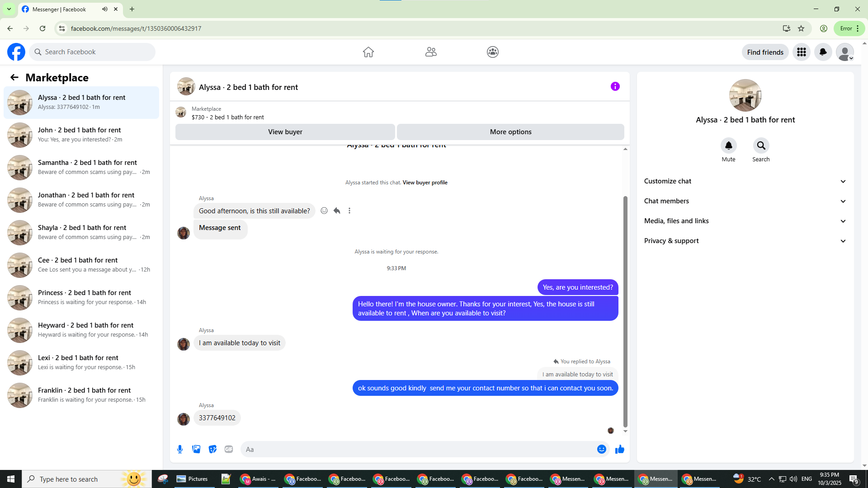Open a new browser tab

coord(132,9)
